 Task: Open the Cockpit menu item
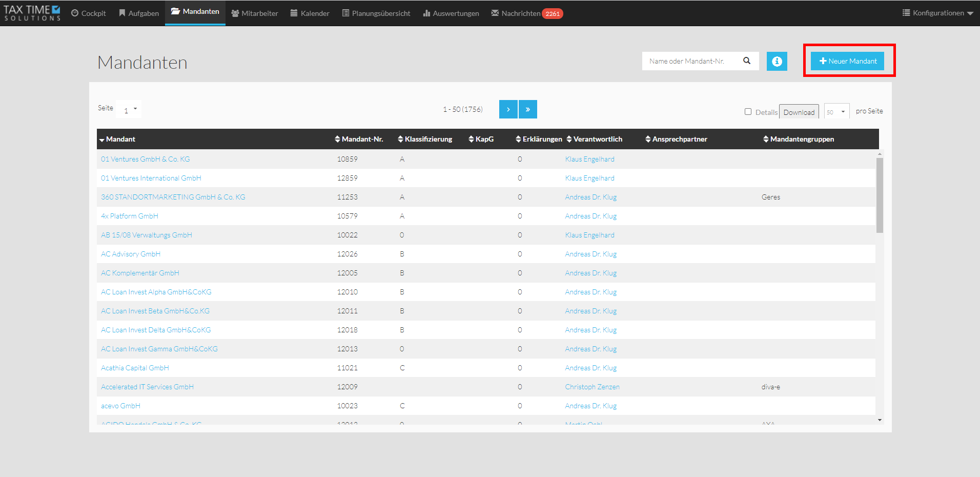(89, 13)
